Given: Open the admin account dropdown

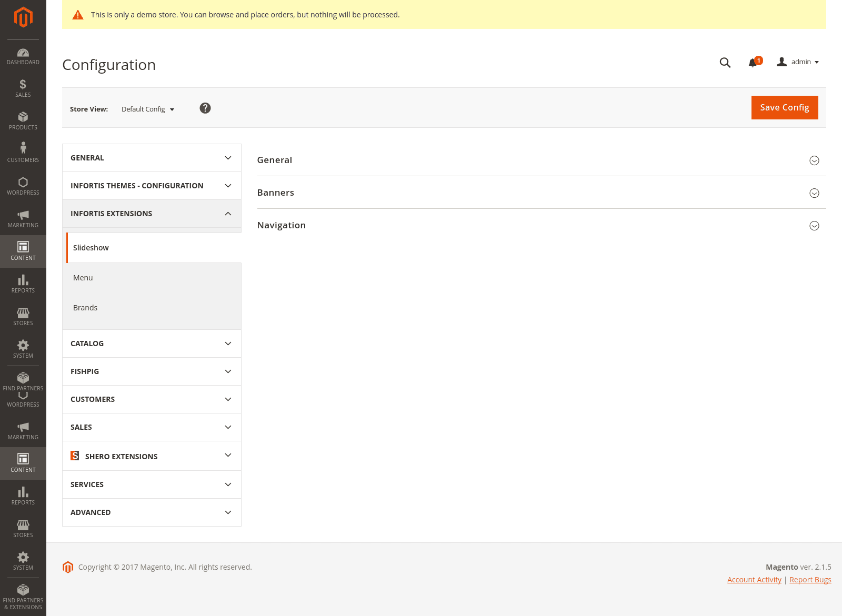Looking at the screenshot, I should point(798,62).
